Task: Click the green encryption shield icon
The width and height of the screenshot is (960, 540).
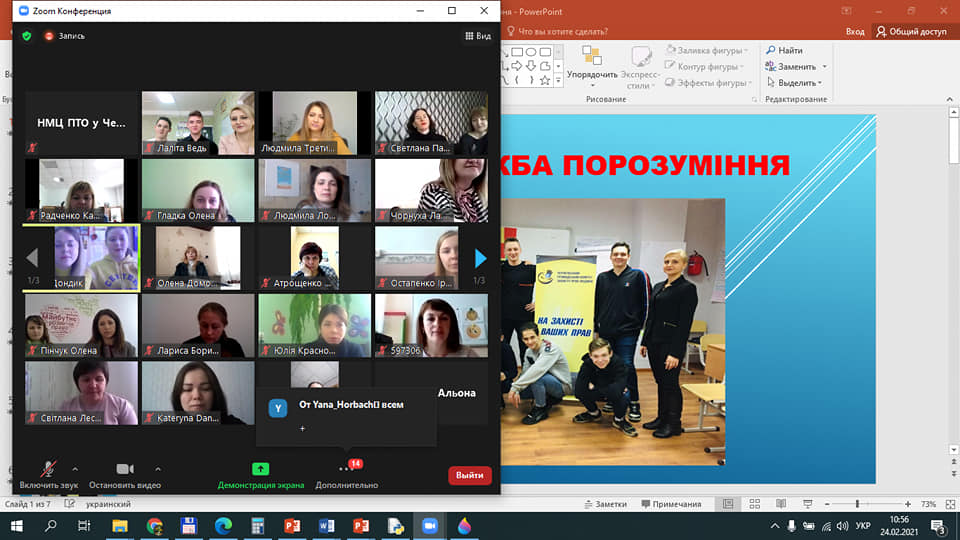Action: click(27, 36)
